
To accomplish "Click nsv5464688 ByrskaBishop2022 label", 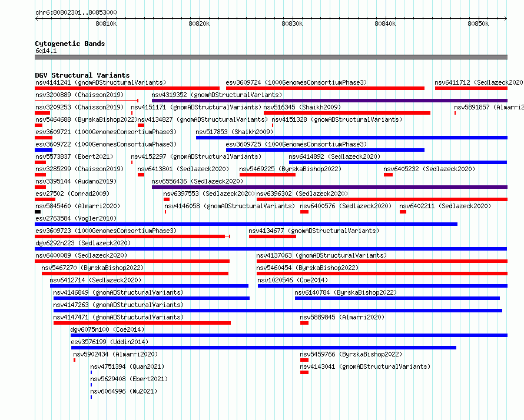I will (87, 119).
